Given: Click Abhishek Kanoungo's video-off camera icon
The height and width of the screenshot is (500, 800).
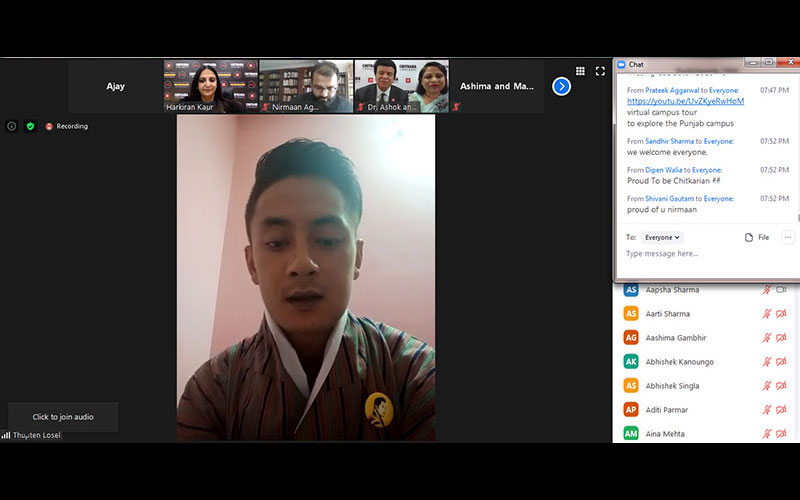Looking at the screenshot, I should 781,362.
